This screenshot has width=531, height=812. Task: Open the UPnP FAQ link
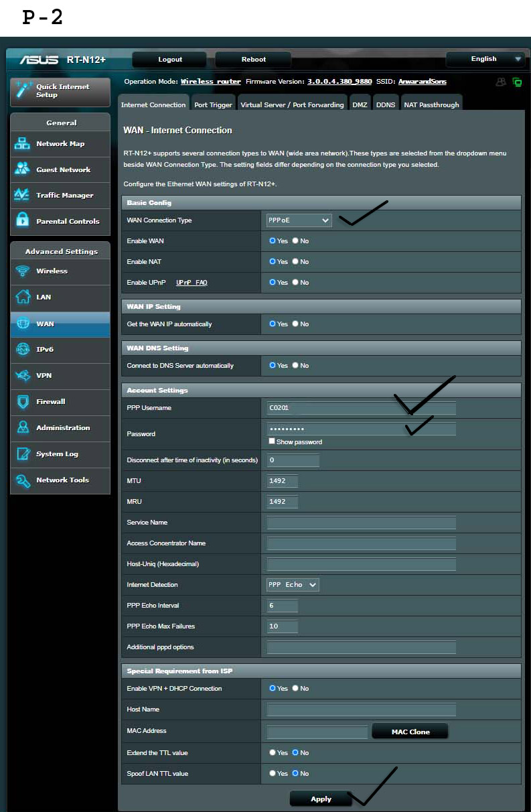coord(192,283)
